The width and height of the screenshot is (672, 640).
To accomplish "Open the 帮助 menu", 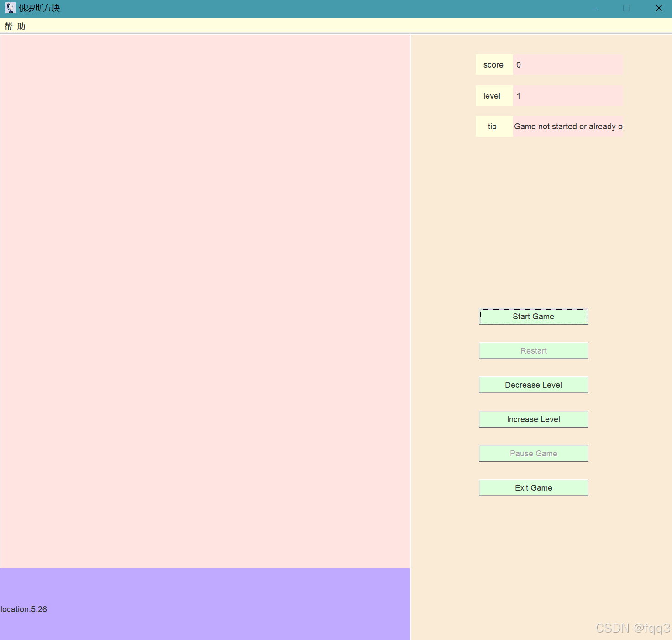I will click(15, 26).
